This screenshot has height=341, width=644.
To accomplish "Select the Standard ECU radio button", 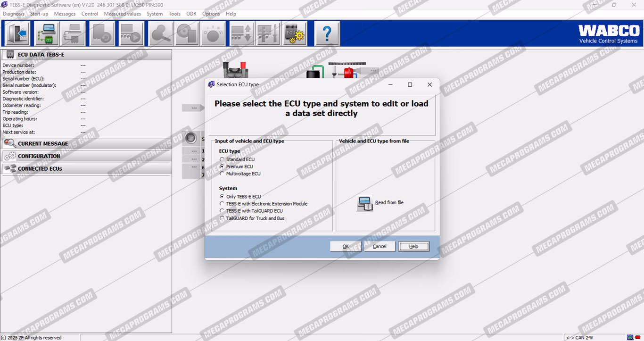I will [x=222, y=159].
